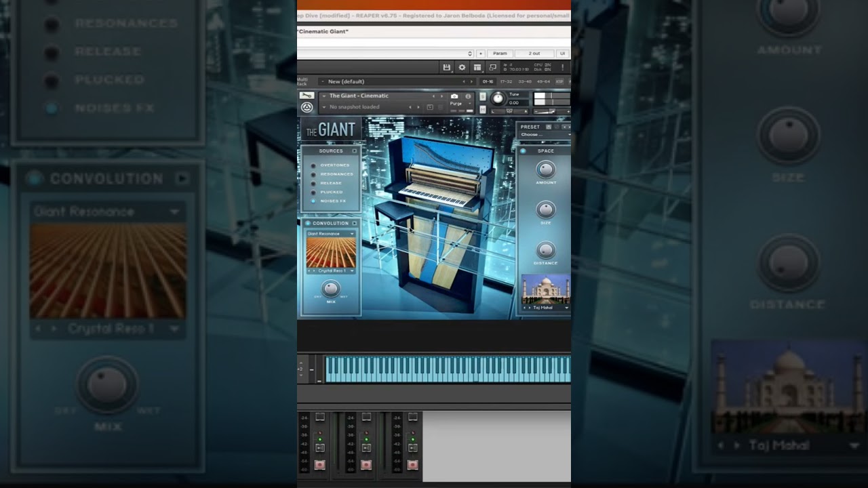
Task: Click the KSP multi script button
Action: [x=559, y=81]
